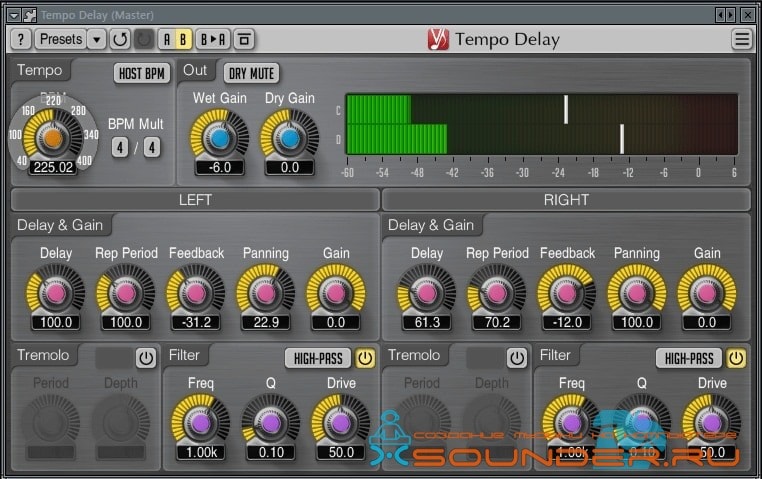This screenshot has height=479, width=762.
Task: Select the LEFT channel tab
Action: pos(195,200)
